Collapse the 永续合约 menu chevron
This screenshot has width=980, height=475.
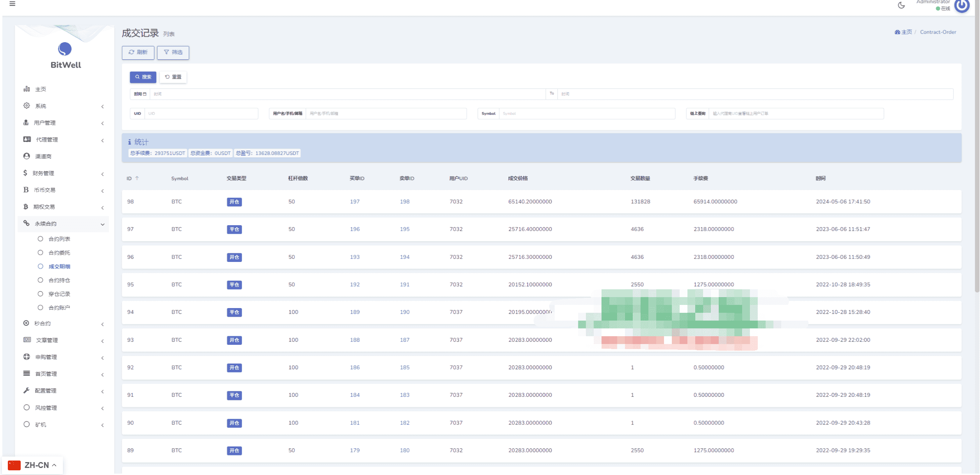pyautogui.click(x=103, y=224)
